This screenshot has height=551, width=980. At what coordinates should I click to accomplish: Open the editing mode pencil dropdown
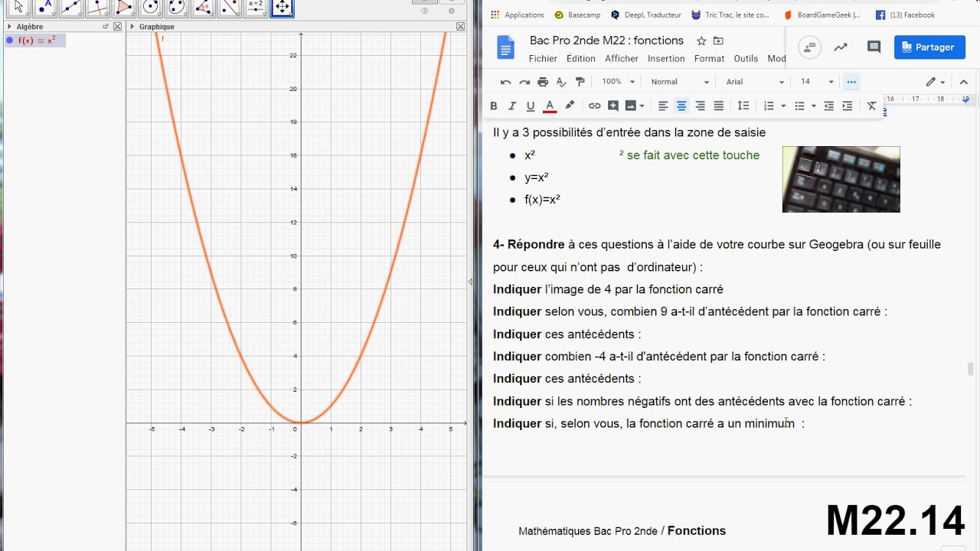pos(936,82)
